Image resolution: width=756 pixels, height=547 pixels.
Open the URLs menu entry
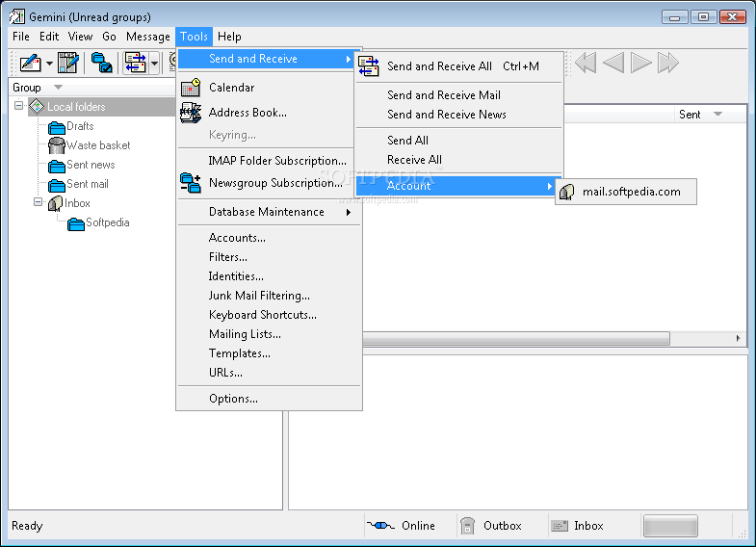click(270, 373)
